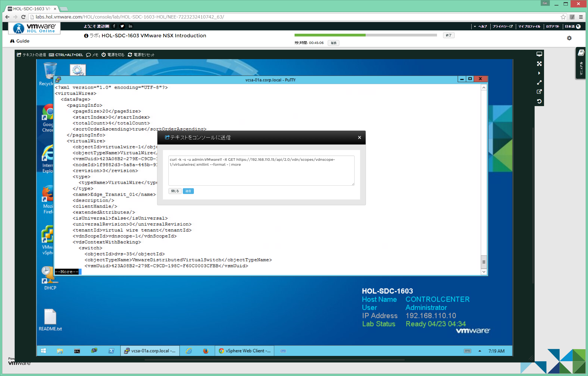This screenshot has height=376, width=588.
Task: Click the Power Off (電源を切る) item
Action: [113, 55]
